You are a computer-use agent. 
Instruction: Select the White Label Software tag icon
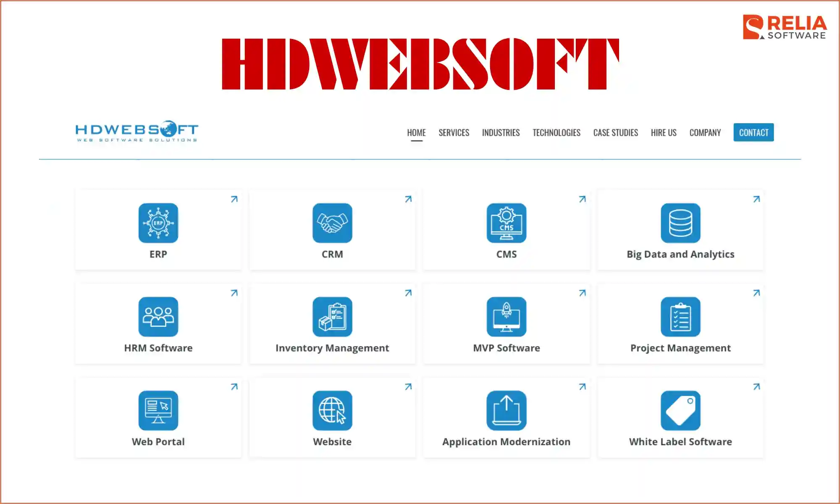pyautogui.click(x=680, y=410)
